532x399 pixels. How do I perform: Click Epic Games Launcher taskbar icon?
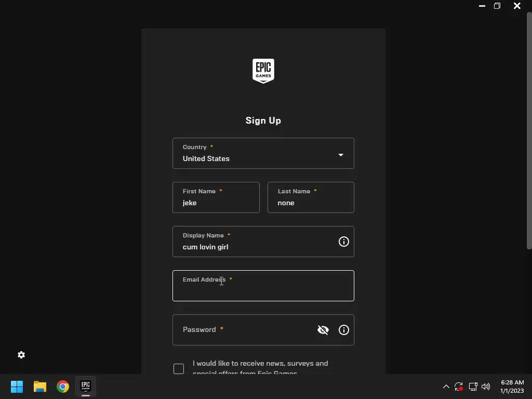86,387
